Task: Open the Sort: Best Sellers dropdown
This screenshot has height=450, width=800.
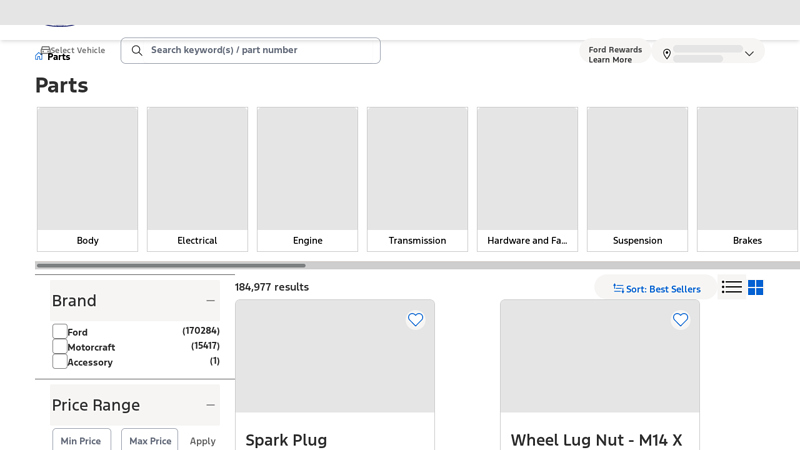Action: (656, 289)
